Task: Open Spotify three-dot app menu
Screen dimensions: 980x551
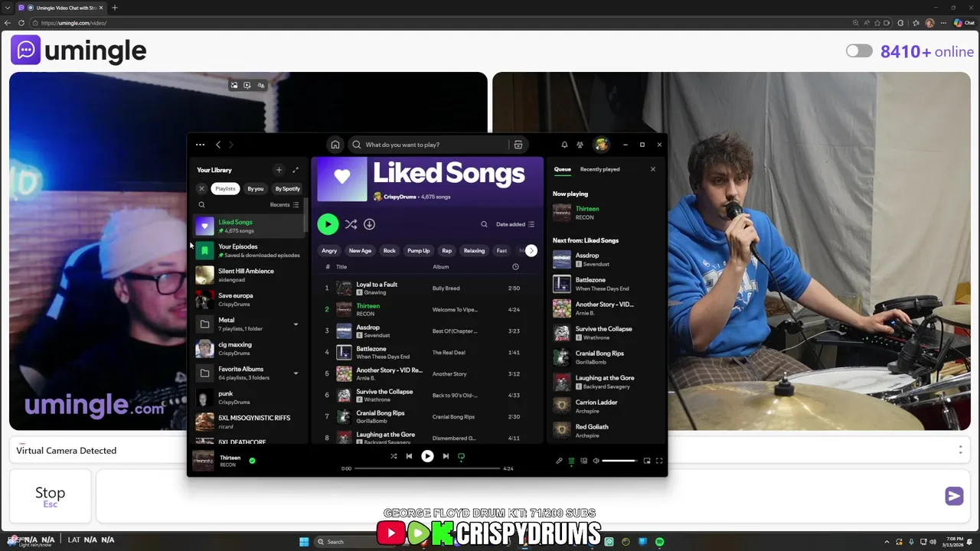Action: click(200, 145)
